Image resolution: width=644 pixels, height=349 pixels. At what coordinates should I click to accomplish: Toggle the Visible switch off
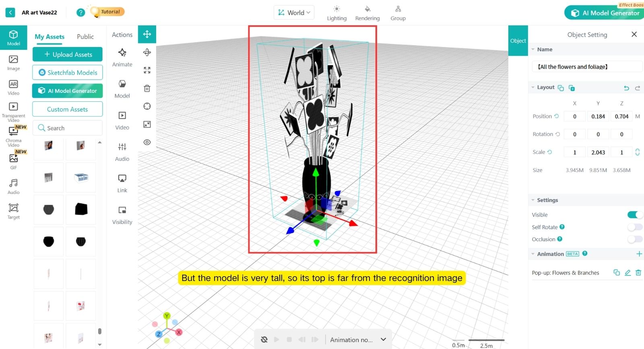(x=634, y=215)
